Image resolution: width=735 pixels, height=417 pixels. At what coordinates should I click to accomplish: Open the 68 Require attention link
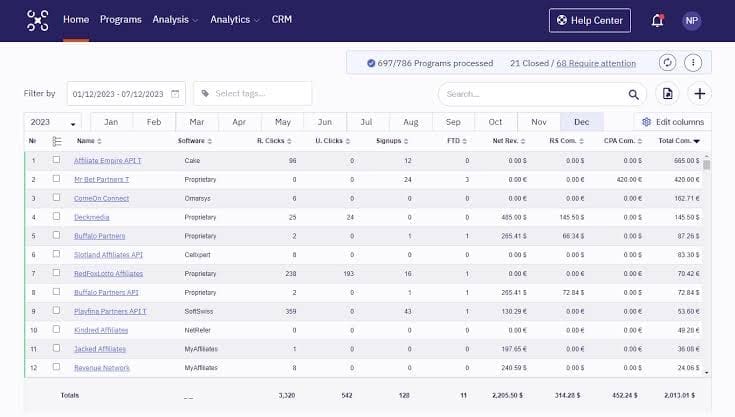pyautogui.click(x=596, y=63)
